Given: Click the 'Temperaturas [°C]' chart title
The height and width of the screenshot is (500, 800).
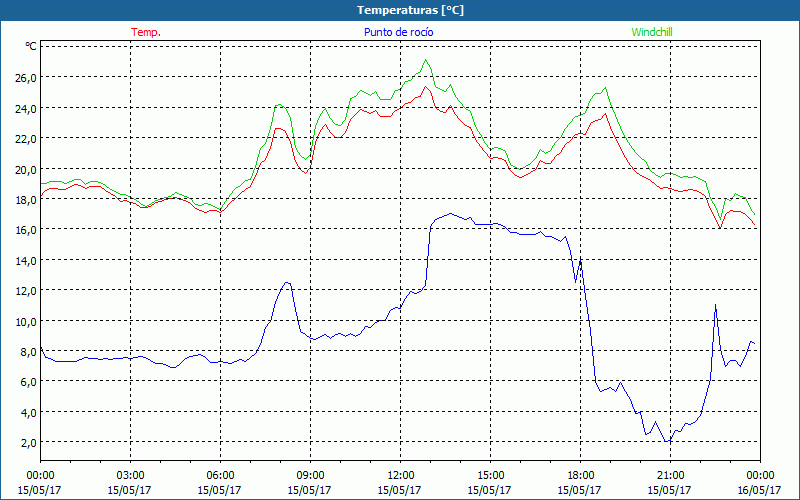Looking at the screenshot, I should click(x=410, y=10).
